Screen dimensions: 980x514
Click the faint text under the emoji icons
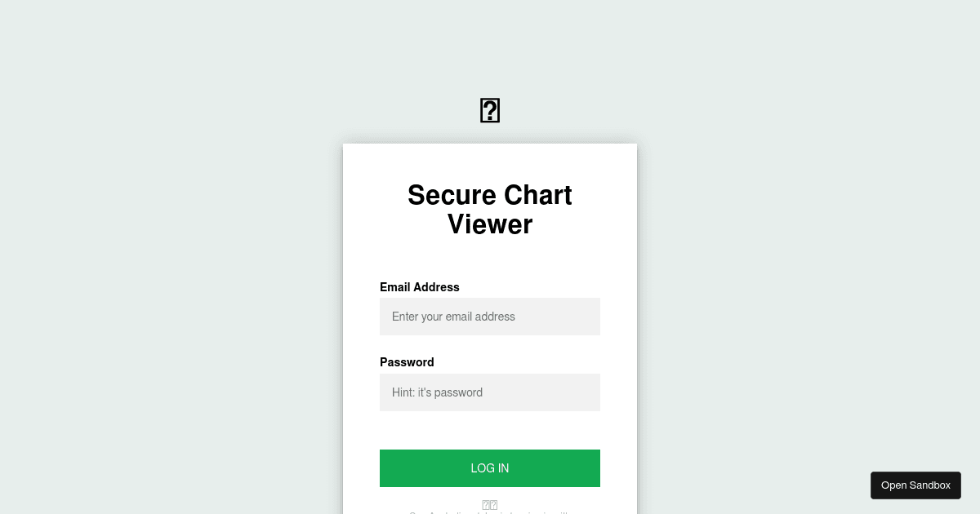coord(490,512)
